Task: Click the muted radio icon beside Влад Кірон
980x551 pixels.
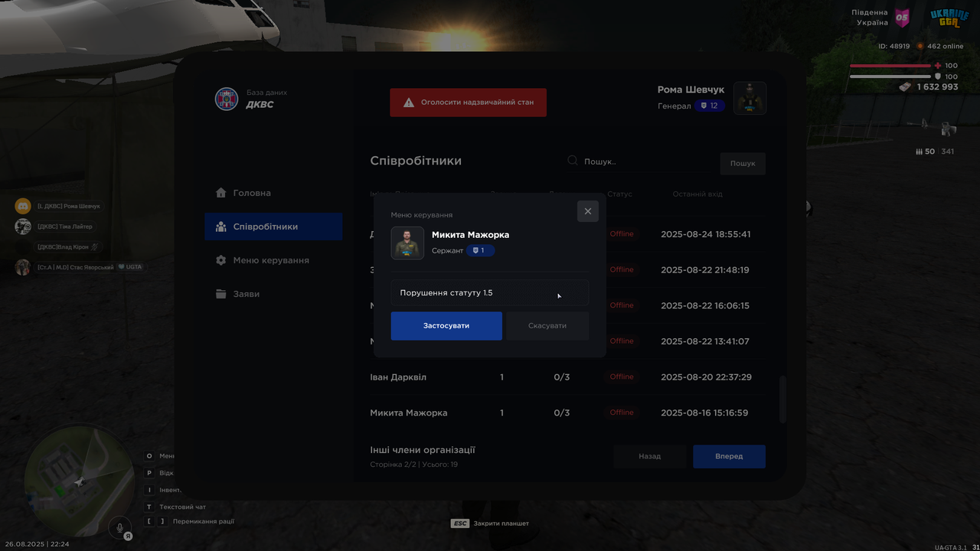Action: tap(95, 247)
